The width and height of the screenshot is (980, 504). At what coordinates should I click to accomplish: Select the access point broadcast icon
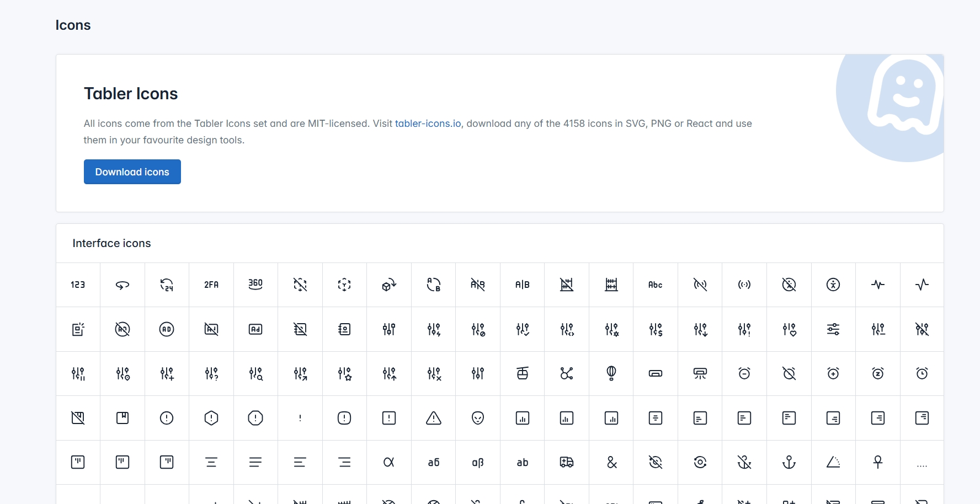click(x=744, y=285)
